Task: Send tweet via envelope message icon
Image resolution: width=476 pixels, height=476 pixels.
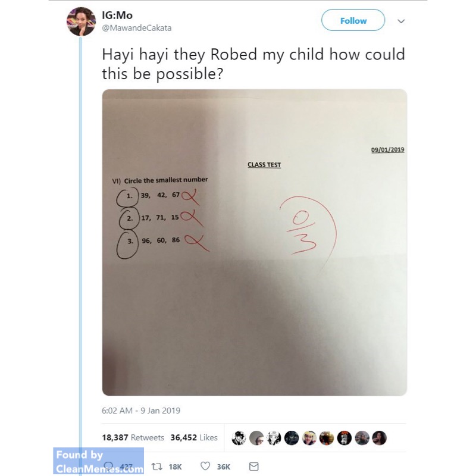Action: (x=254, y=466)
